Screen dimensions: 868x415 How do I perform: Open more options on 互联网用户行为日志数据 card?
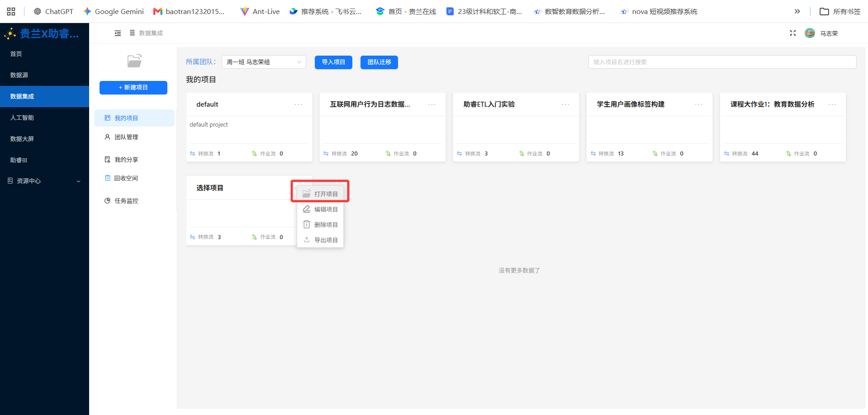(x=432, y=104)
